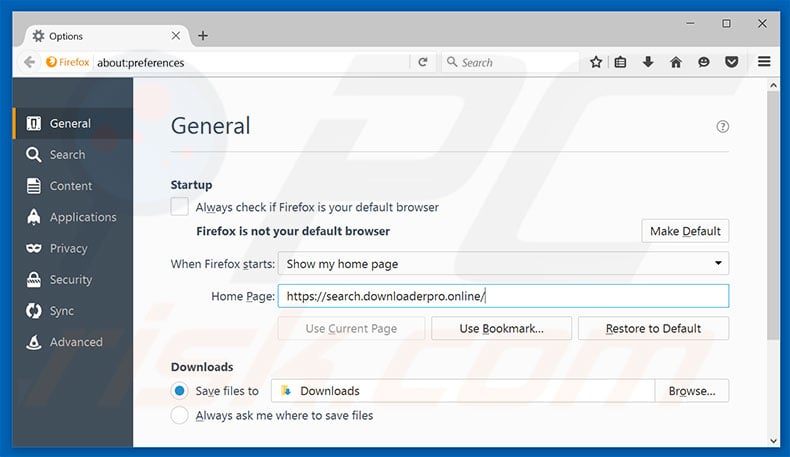Click the gear icon on Options tab
Screen dimensions: 790x457
pos(38,36)
